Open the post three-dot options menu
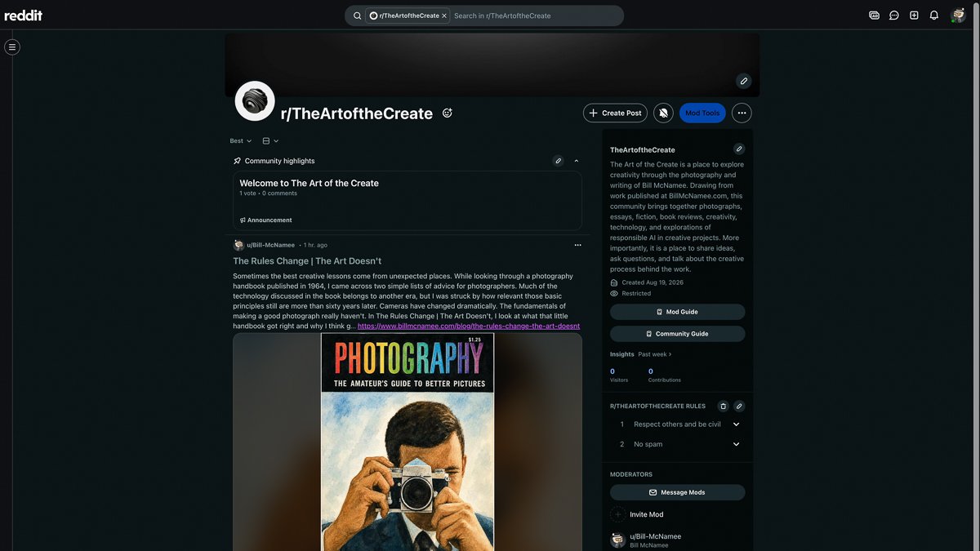Screen dimensions: 980x551 coord(577,245)
